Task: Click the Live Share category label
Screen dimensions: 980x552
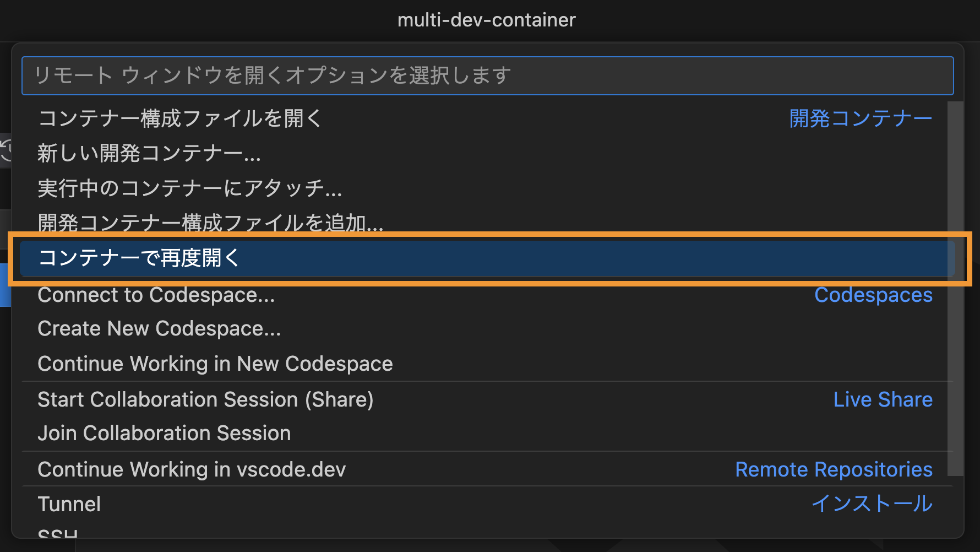Action: coord(883,399)
